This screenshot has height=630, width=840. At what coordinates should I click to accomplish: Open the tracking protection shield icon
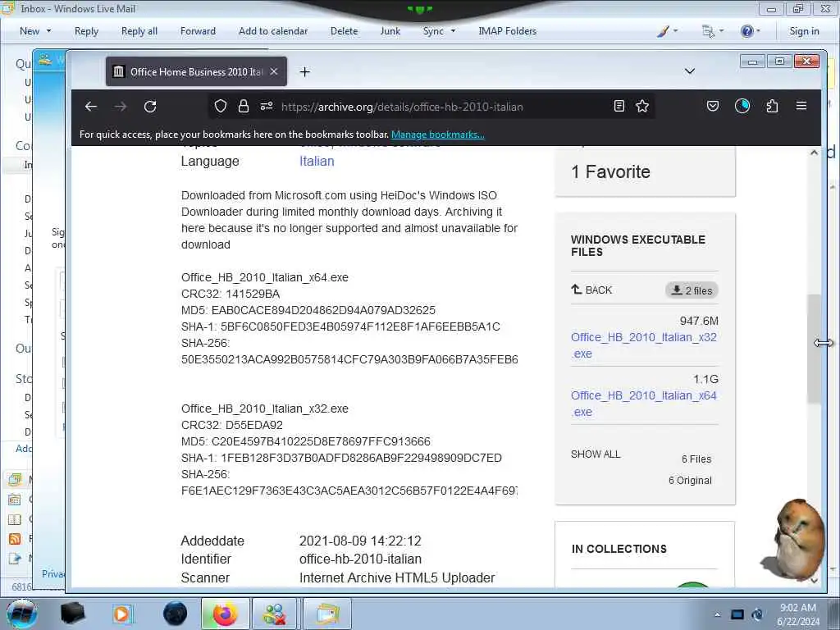coord(220,106)
